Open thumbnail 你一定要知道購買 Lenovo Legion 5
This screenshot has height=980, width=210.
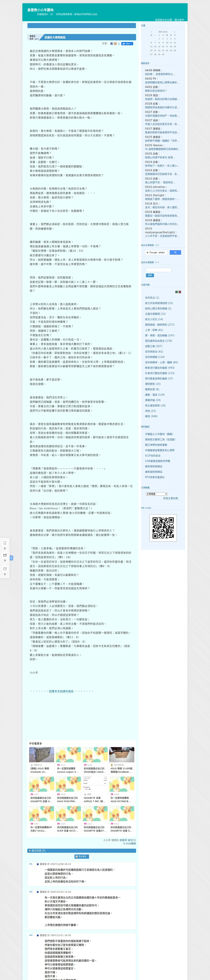click(x=68, y=761)
